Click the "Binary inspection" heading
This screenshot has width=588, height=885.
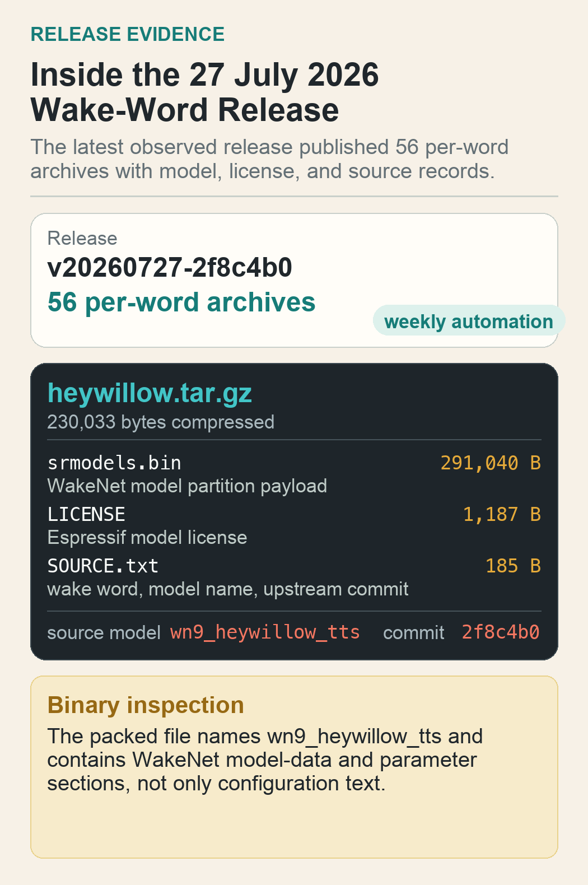[x=146, y=705]
